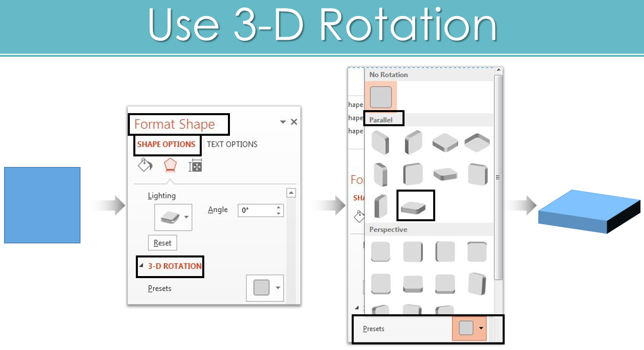644x350 pixels.
Task: Apply the Isometric Bottom Down parallel preset
Action: pyautogui.click(x=477, y=143)
